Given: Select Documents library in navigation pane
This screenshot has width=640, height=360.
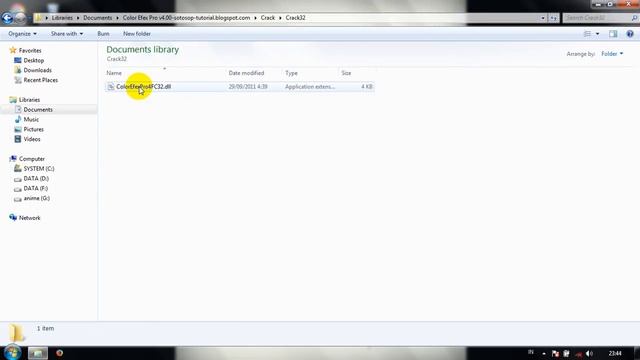Looking at the screenshot, I should pyautogui.click(x=38, y=109).
